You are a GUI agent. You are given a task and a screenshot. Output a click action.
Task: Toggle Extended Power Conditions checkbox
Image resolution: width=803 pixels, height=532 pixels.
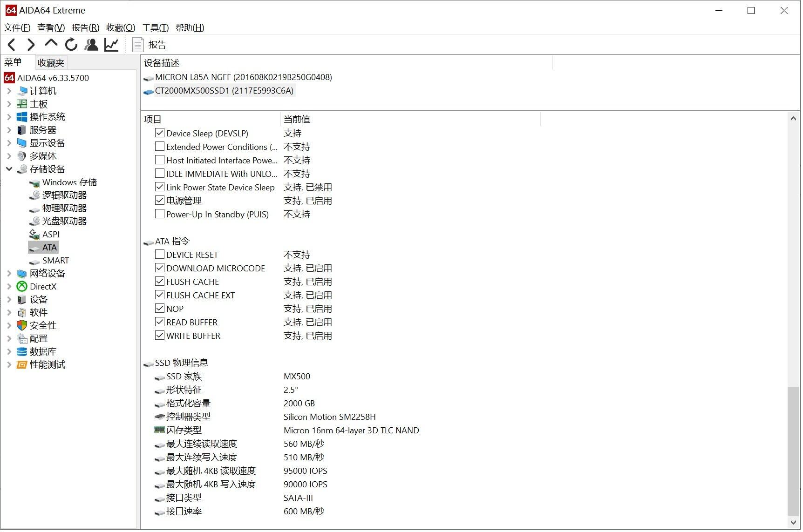[x=160, y=147]
